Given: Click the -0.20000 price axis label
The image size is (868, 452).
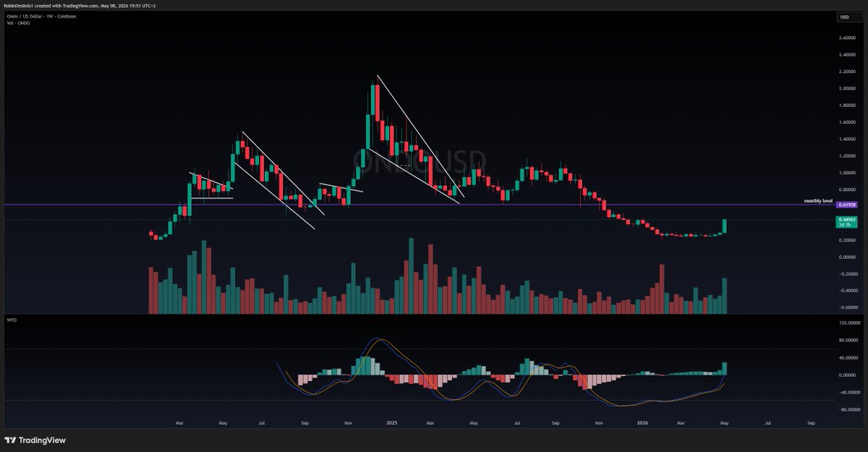Looking at the screenshot, I should [x=849, y=275].
